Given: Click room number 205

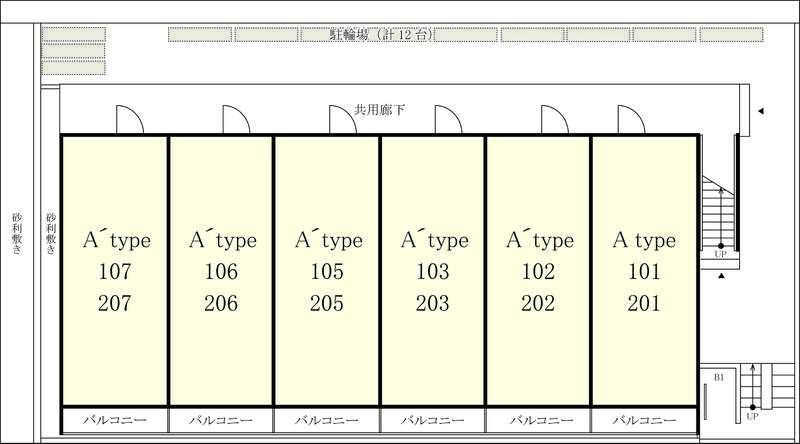Looking at the screenshot, I should click(327, 303).
